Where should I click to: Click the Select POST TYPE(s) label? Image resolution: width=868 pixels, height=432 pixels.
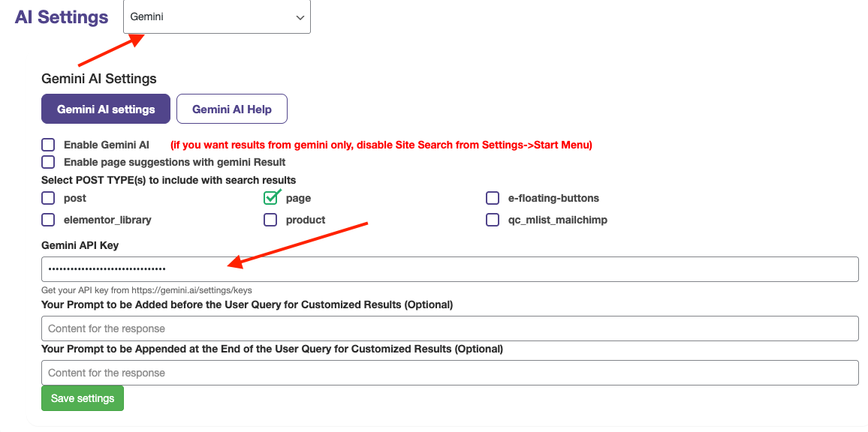pos(168,180)
